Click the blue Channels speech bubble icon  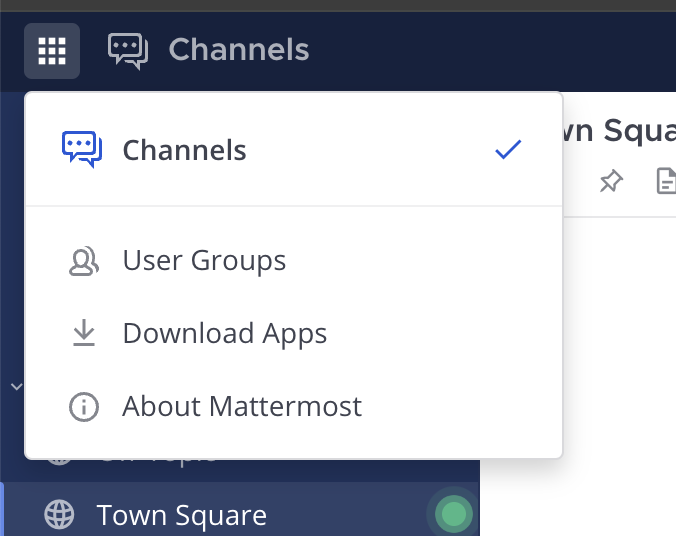pos(82,149)
